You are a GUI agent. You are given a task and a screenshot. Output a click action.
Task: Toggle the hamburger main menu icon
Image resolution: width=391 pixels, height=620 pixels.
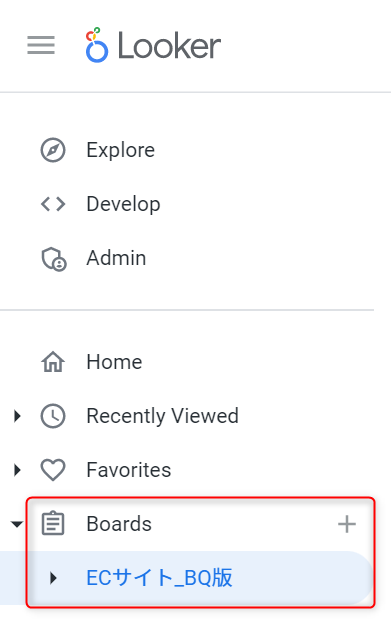point(41,45)
